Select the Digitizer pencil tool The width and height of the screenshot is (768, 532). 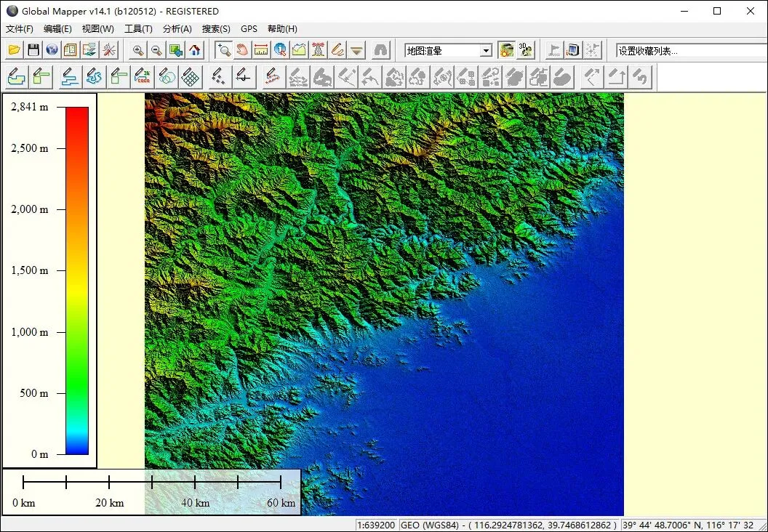click(x=337, y=50)
